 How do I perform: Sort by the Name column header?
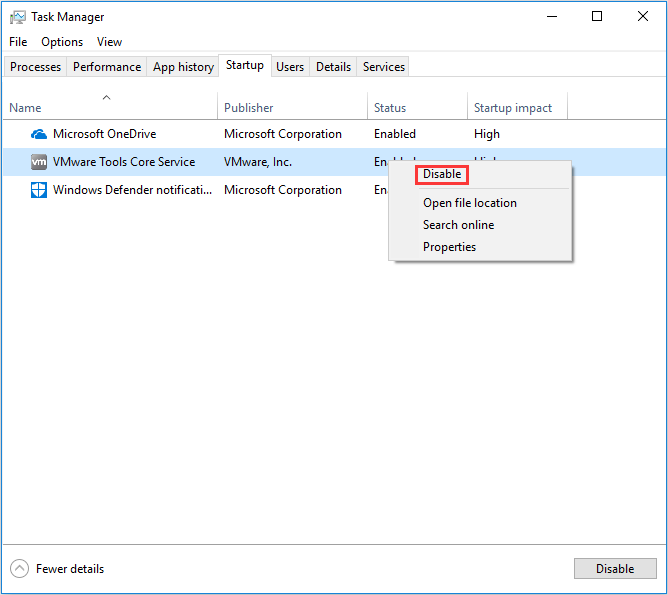(x=110, y=108)
